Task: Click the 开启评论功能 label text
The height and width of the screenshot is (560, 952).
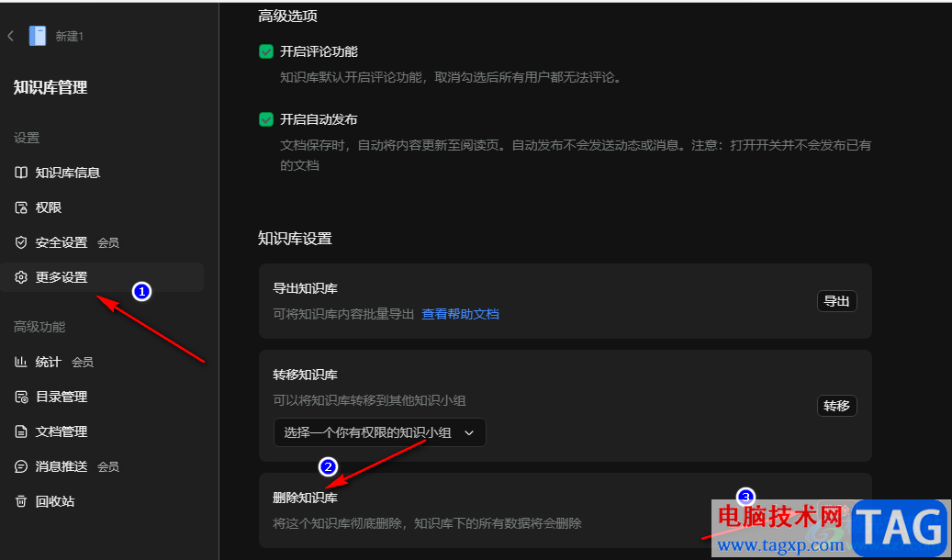Action: pos(319,51)
